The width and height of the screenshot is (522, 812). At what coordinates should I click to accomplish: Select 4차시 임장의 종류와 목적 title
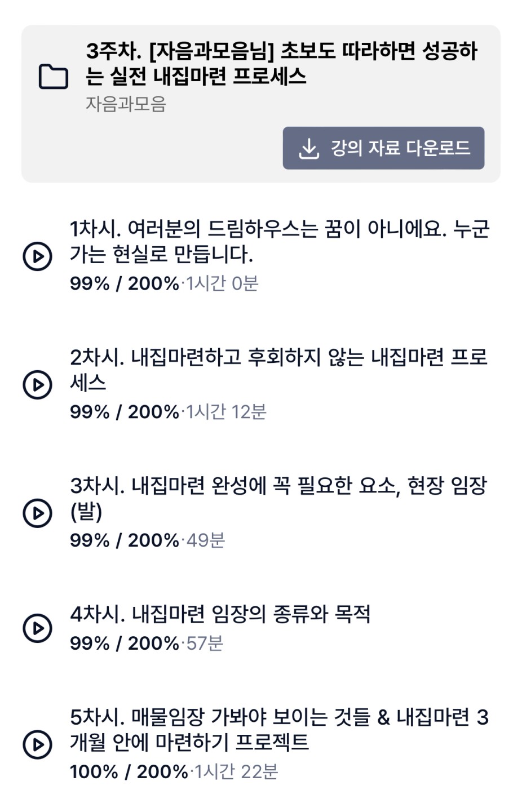pos(220,614)
